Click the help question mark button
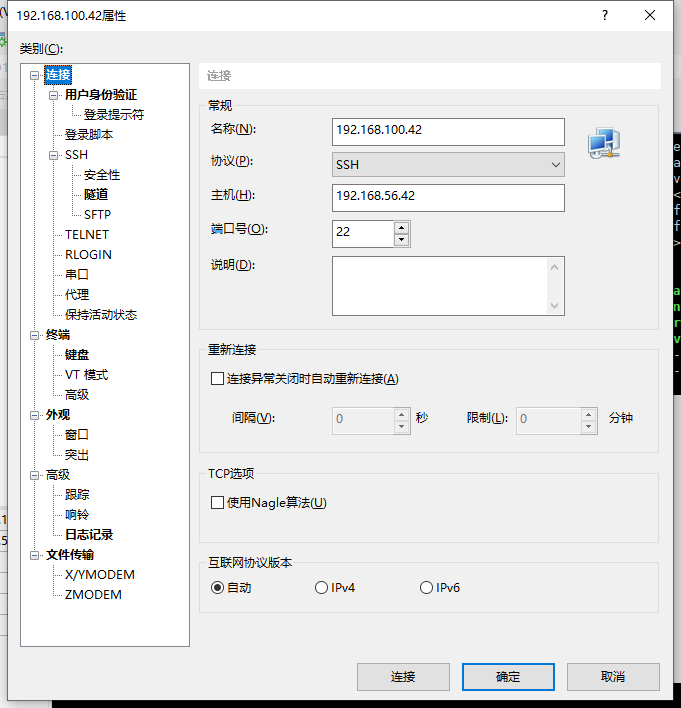This screenshot has width=681, height=708. pyautogui.click(x=604, y=16)
